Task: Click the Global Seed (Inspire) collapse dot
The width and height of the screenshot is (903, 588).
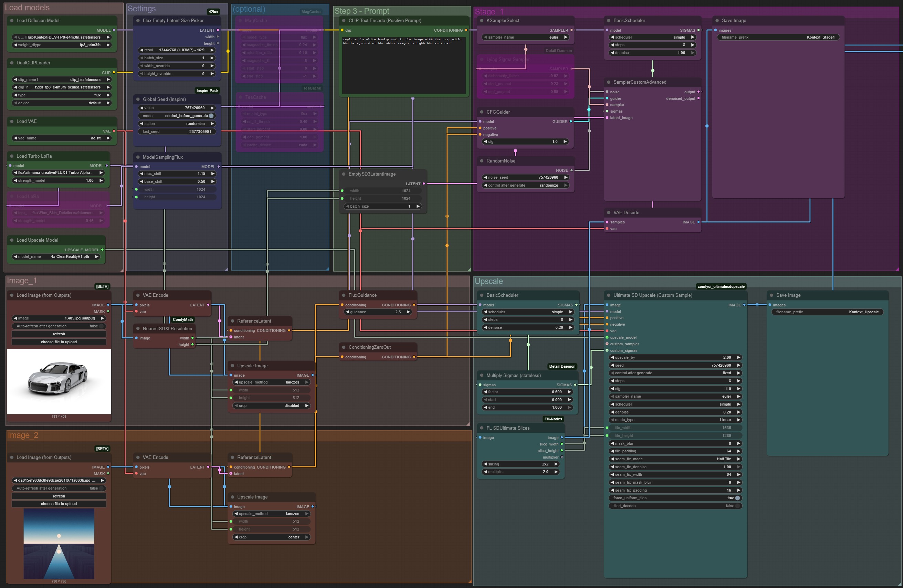Action: (138, 99)
